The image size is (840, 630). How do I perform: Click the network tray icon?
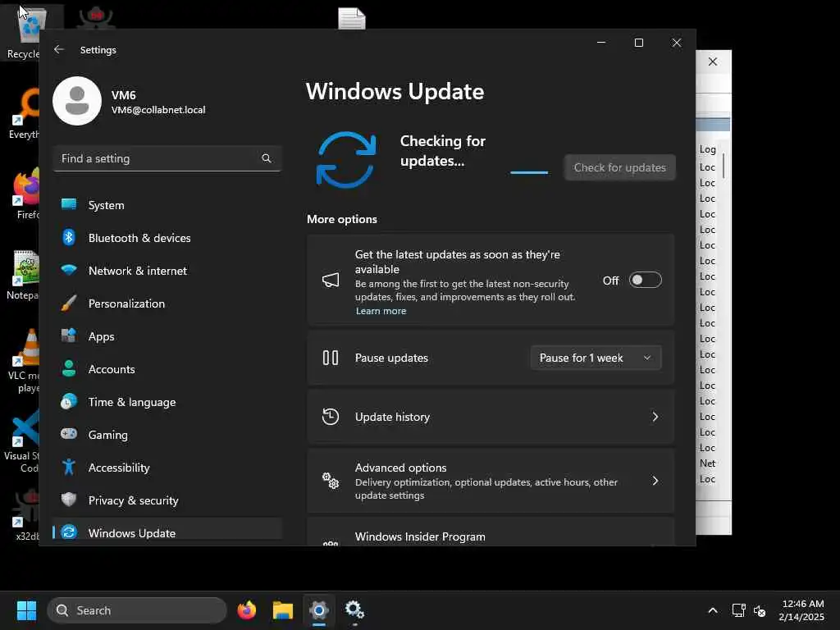pos(739,610)
